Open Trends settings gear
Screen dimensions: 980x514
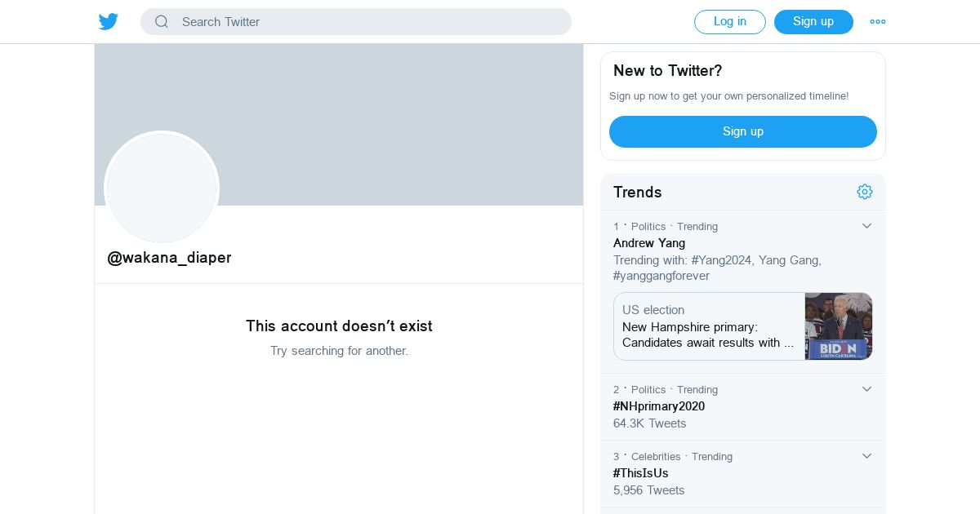pyautogui.click(x=864, y=192)
